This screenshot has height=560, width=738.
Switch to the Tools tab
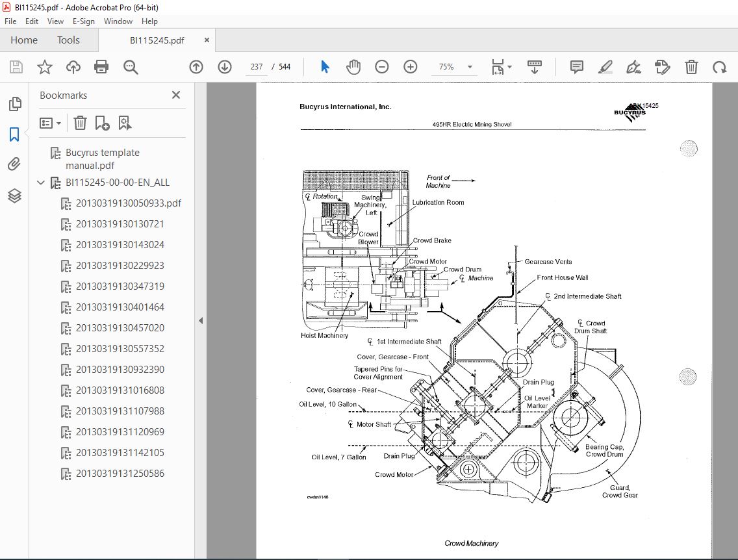[x=68, y=40]
